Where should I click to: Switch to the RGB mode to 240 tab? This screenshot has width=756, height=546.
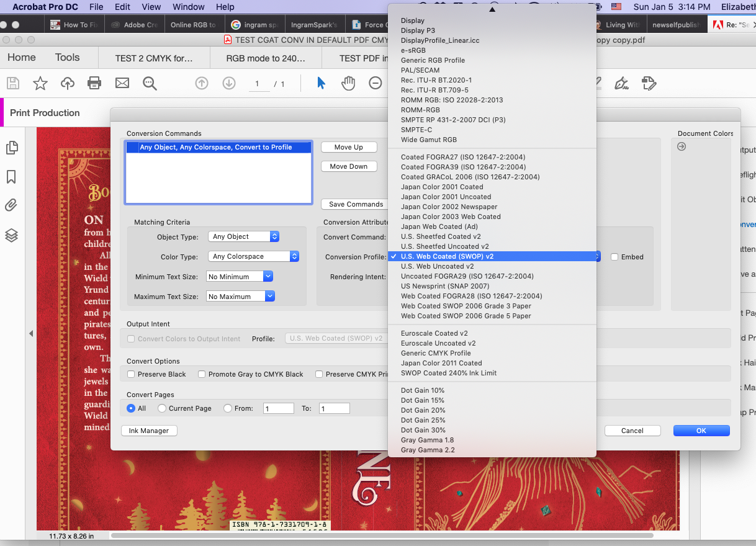[x=266, y=57]
